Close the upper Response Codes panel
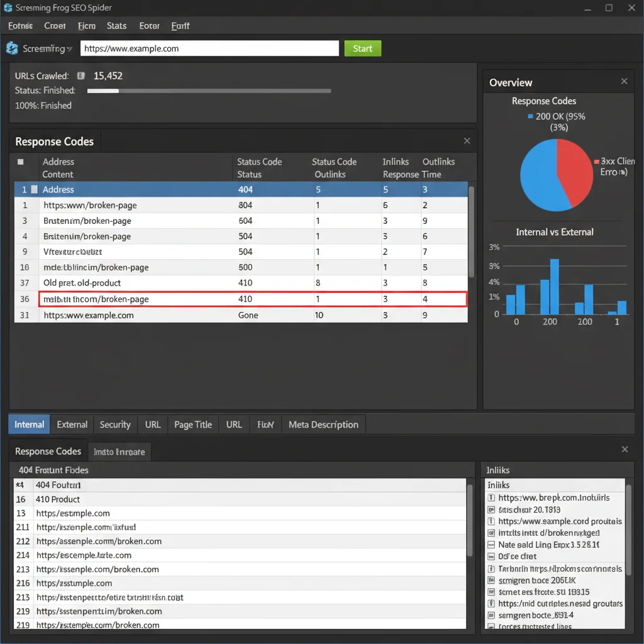Screen dimensions: 644x644 467,141
